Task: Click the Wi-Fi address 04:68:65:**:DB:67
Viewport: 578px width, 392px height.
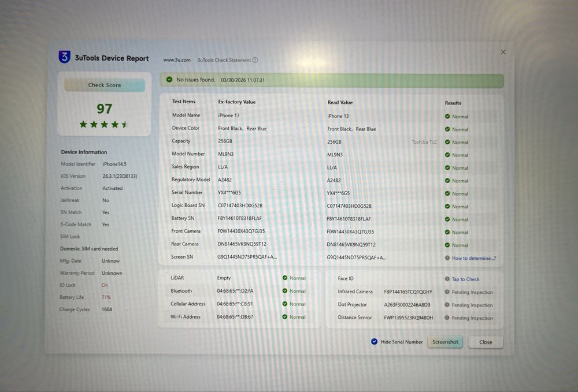Action: (235, 316)
